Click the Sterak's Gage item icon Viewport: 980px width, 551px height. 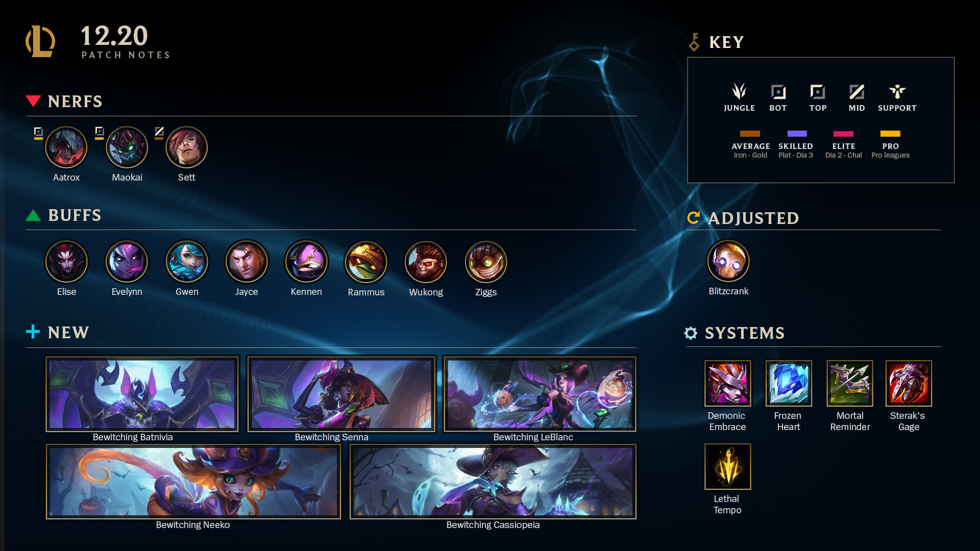coord(909,383)
